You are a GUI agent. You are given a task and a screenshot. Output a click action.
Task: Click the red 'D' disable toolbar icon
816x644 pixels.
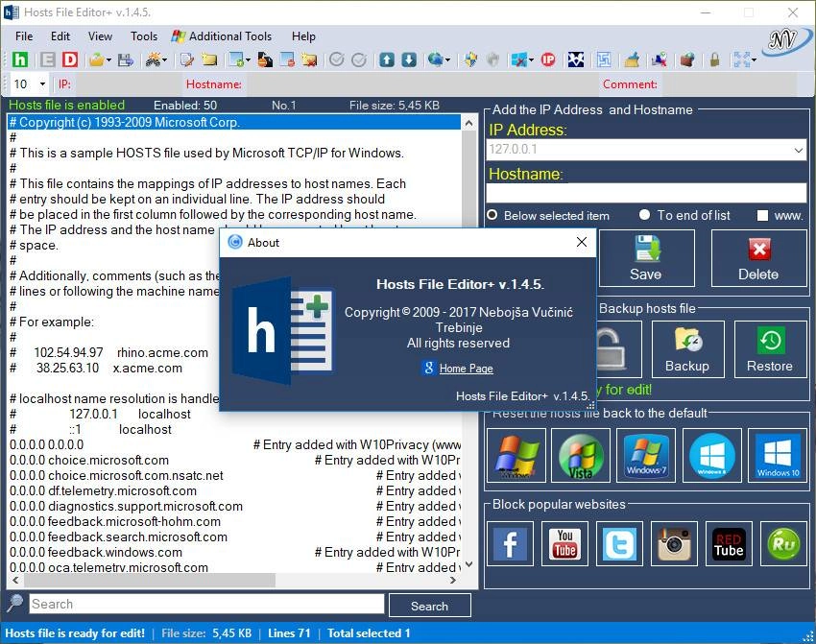point(70,60)
